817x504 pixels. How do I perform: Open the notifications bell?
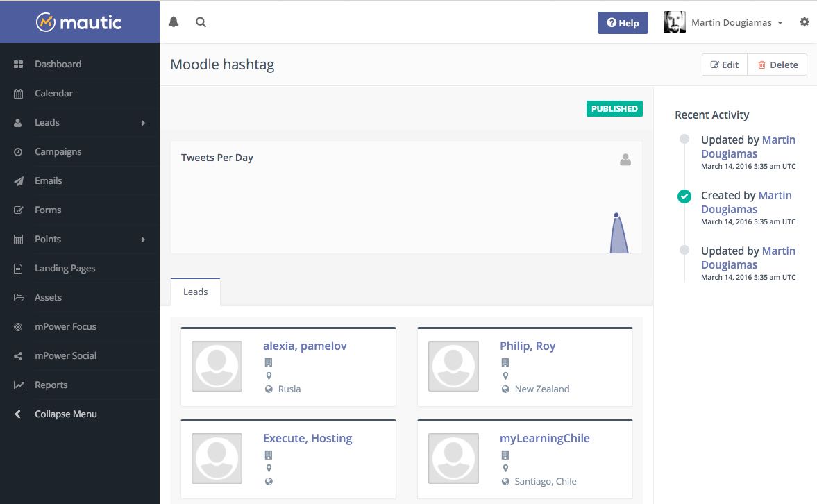click(x=174, y=22)
